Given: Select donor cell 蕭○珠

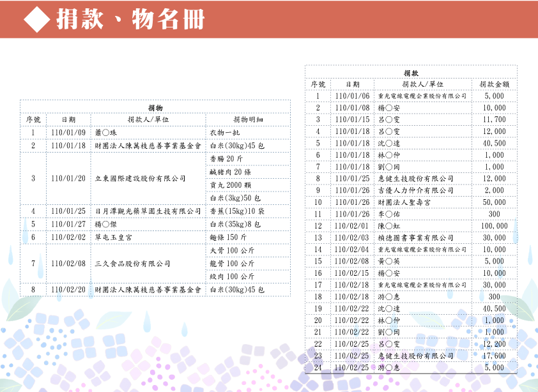Looking at the screenshot, I should pyautogui.click(x=106, y=133).
